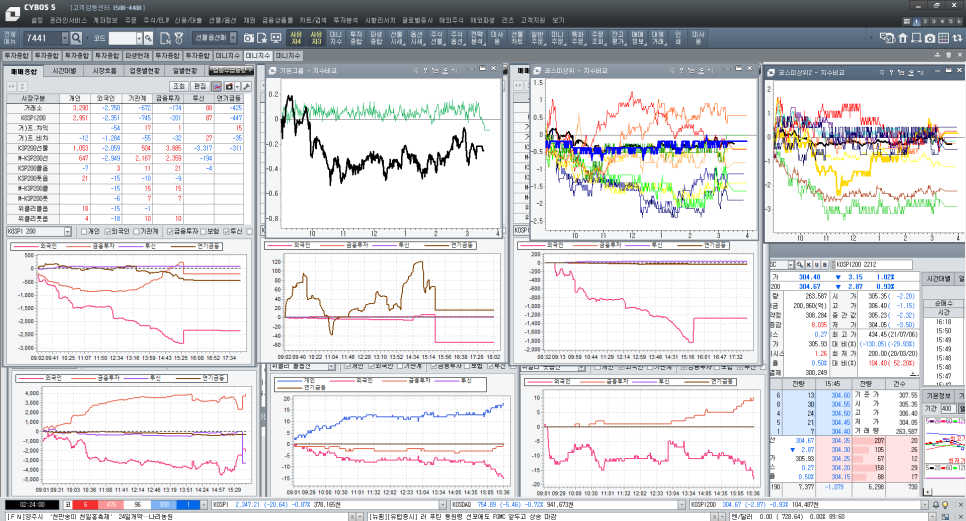Open the new document icon in toolbar

[x=165, y=38]
